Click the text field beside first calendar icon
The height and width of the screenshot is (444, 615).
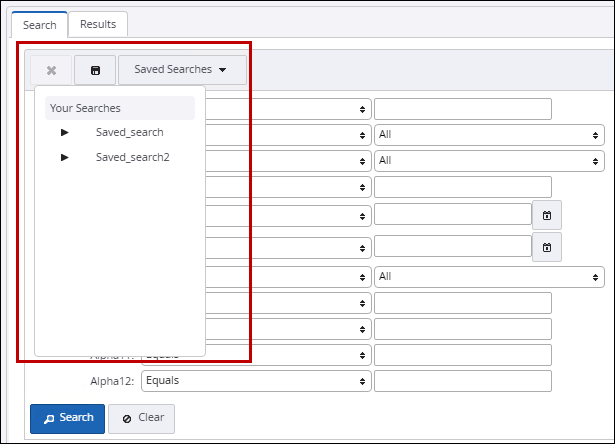pyautogui.click(x=452, y=214)
